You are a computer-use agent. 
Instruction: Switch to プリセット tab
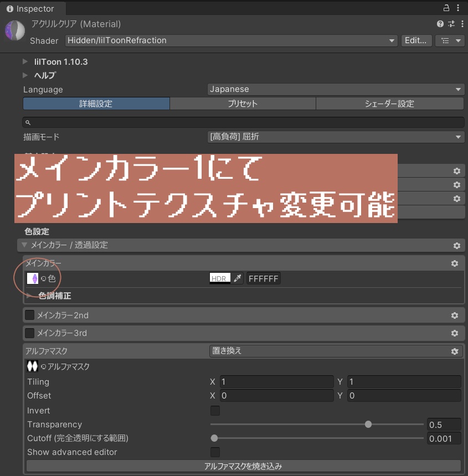243,104
